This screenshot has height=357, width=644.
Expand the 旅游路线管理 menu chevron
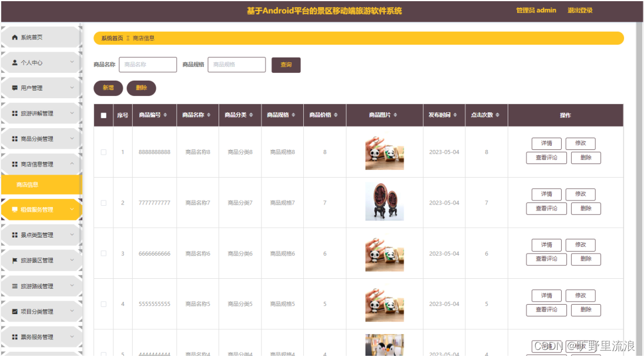(x=72, y=286)
